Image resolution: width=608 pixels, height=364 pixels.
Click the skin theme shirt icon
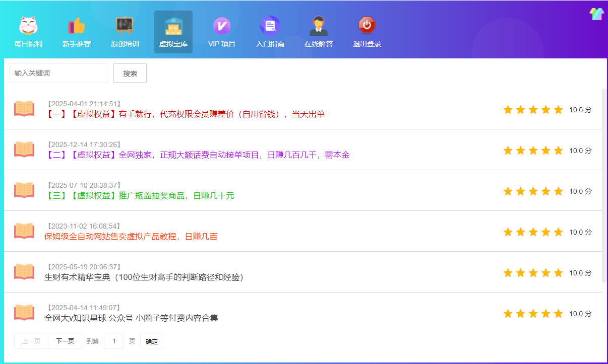tap(596, 14)
